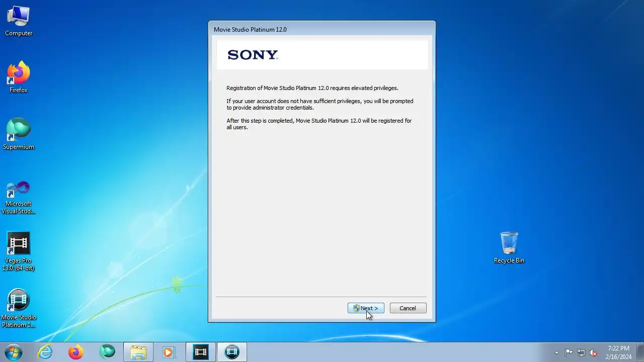
Task: Select the Supermium desktop shortcut
Action: [x=19, y=134]
